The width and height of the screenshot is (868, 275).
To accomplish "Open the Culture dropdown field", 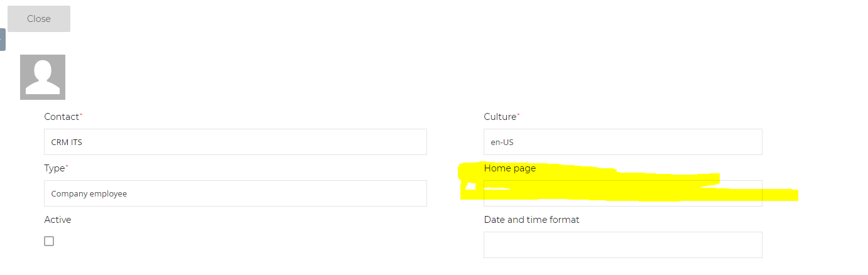I will (x=623, y=142).
